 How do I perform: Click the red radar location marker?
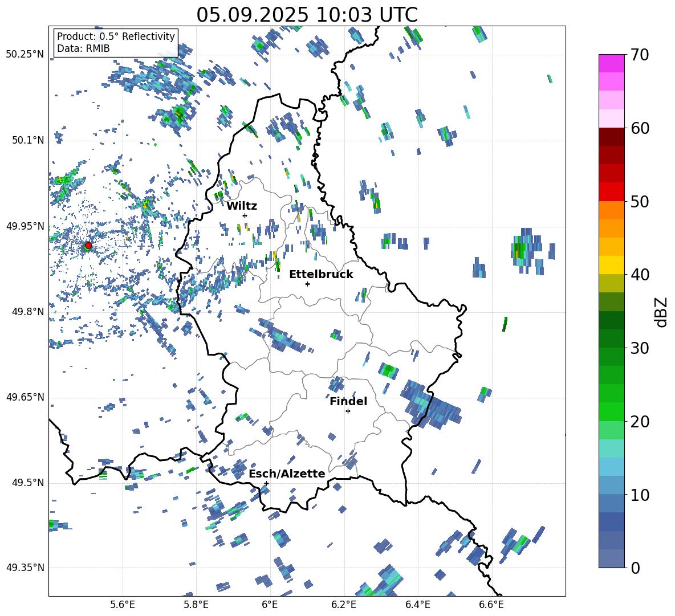pos(88,246)
